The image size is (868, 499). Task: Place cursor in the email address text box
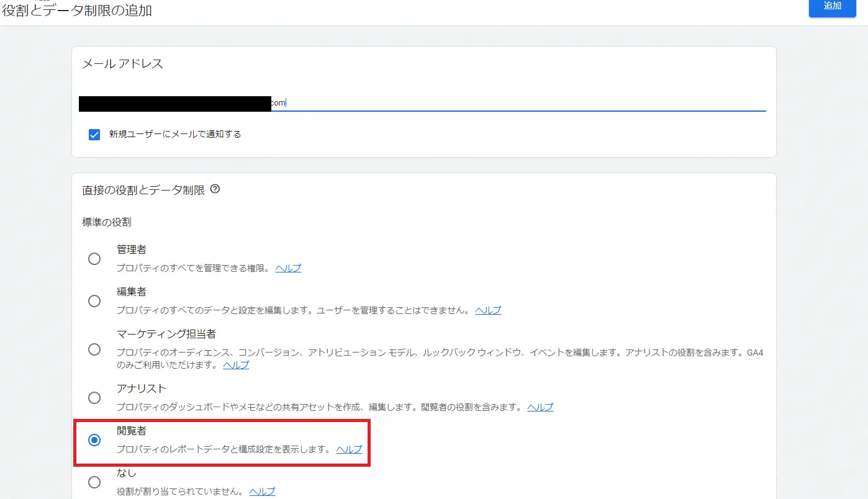pos(373,103)
